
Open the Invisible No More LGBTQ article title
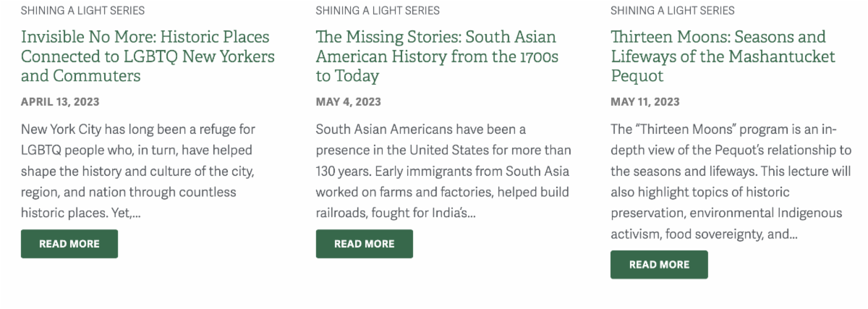(x=145, y=37)
